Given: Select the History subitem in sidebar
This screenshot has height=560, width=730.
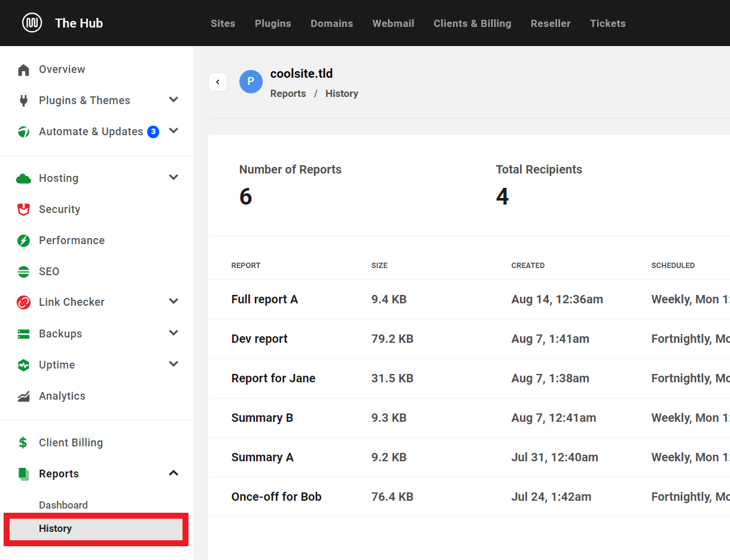Looking at the screenshot, I should pyautogui.click(x=96, y=529).
